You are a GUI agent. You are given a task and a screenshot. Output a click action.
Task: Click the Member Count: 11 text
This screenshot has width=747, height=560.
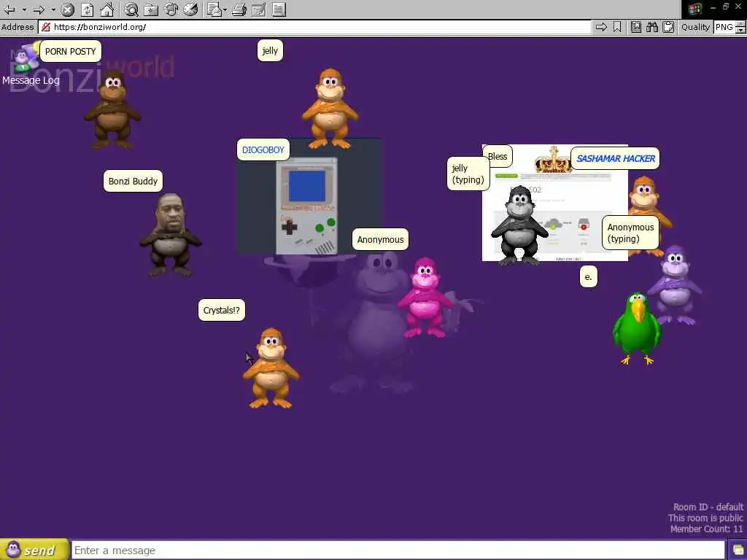pos(706,529)
